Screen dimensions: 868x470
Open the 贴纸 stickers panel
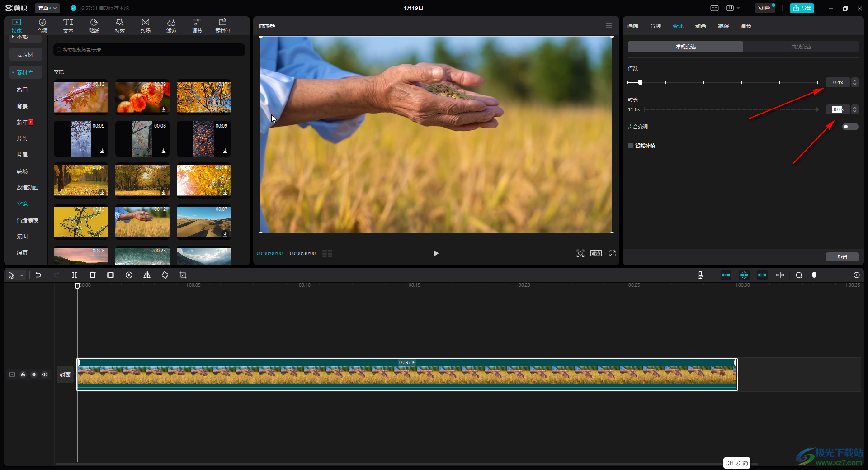94,26
